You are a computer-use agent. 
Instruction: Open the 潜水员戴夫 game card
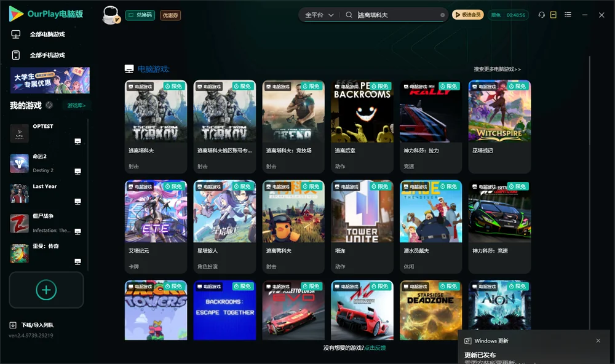coord(430,227)
